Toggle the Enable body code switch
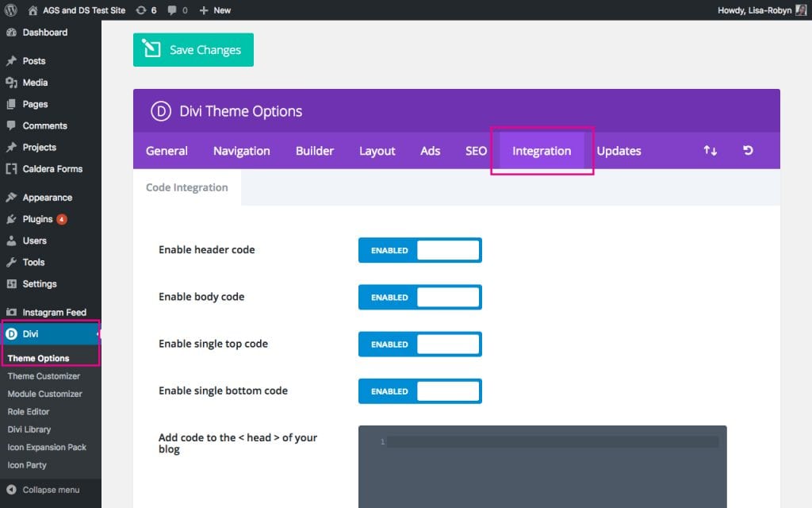Image resolution: width=812 pixels, height=508 pixels. pyautogui.click(x=420, y=297)
